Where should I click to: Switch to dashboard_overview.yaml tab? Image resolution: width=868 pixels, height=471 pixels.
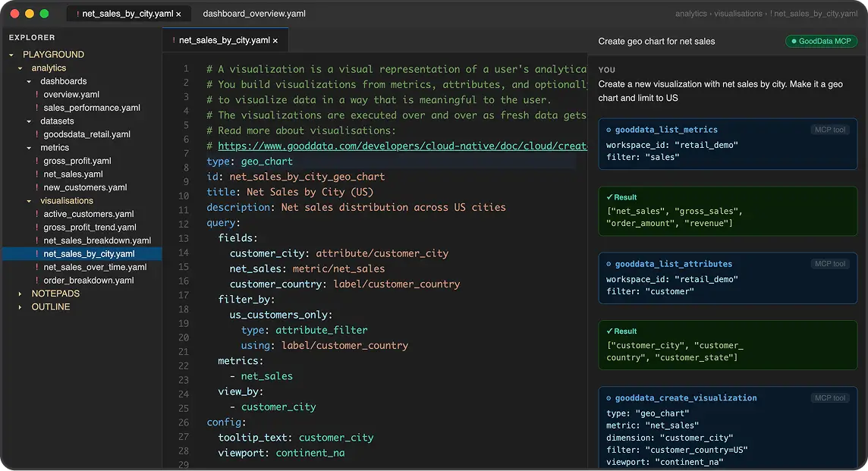tap(254, 14)
